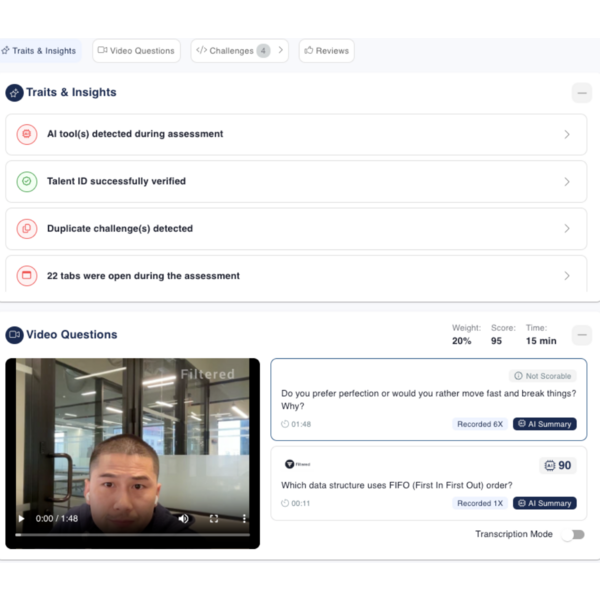Open the video player more options menu

(244, 519)
